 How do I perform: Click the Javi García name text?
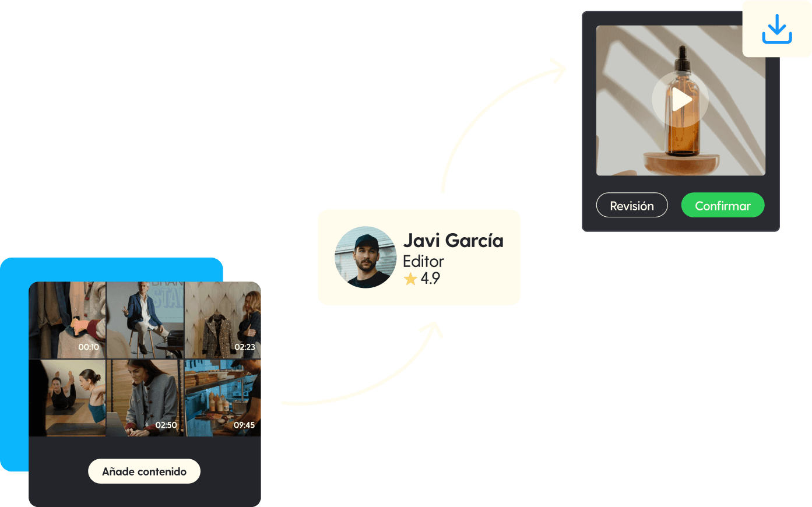point(454,240)
